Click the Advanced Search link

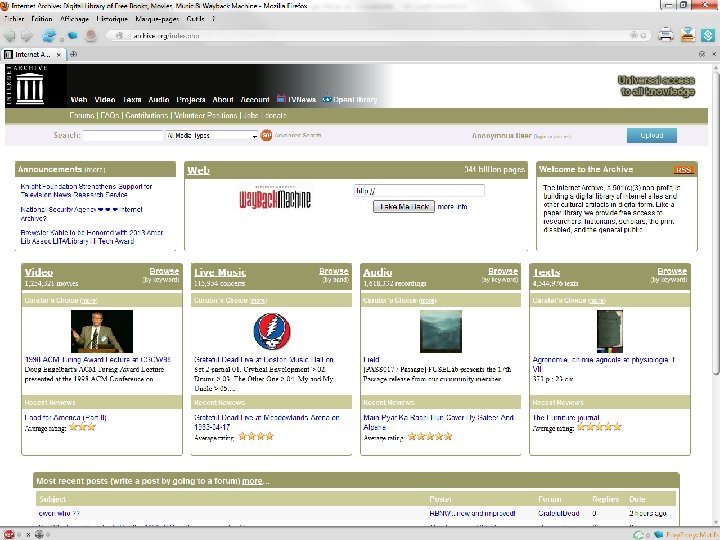tap(298, 135)
